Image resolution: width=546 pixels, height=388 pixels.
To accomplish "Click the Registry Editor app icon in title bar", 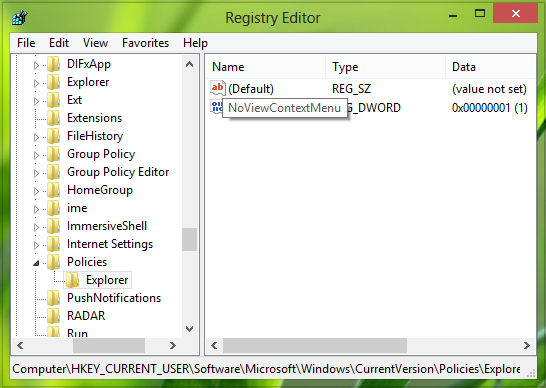I will pos(20,17).
